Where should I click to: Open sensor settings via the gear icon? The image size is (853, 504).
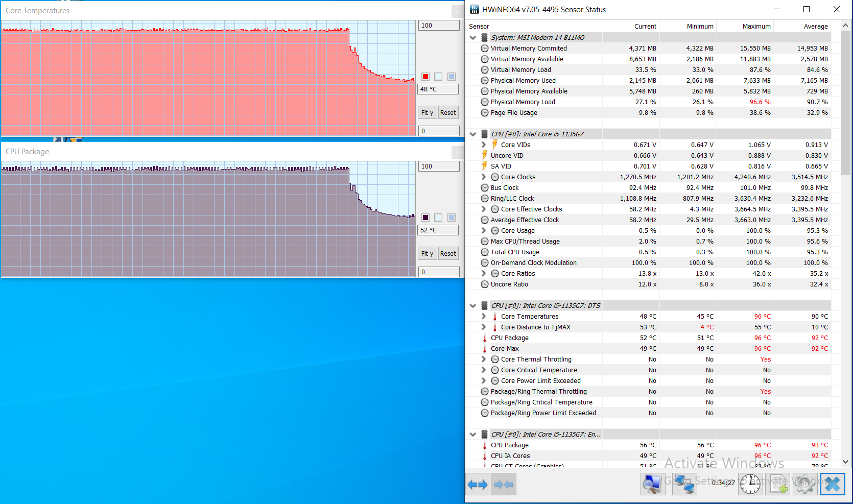pos(804,484)
